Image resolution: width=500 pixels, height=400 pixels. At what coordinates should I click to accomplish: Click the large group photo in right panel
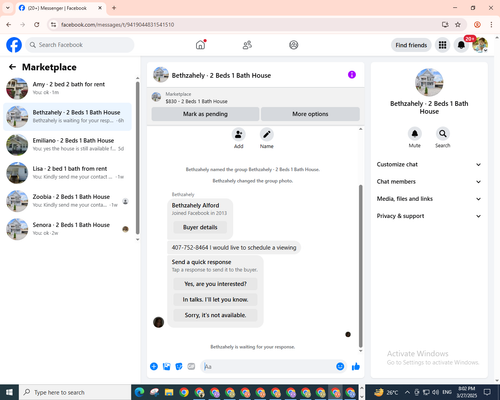click(429, 82)
